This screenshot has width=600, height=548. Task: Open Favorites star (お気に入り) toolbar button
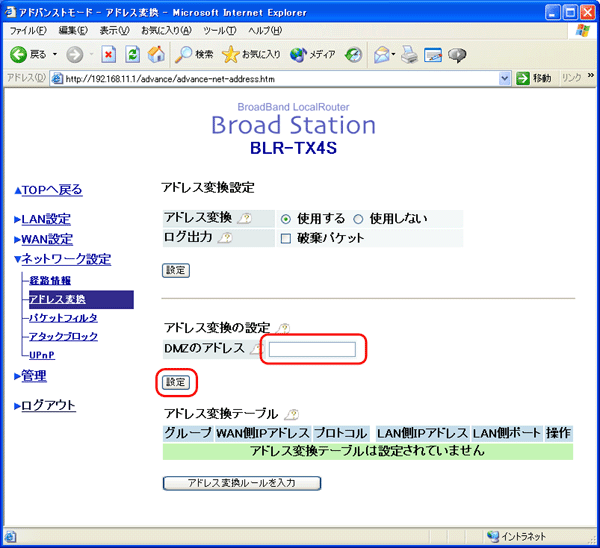230,55
